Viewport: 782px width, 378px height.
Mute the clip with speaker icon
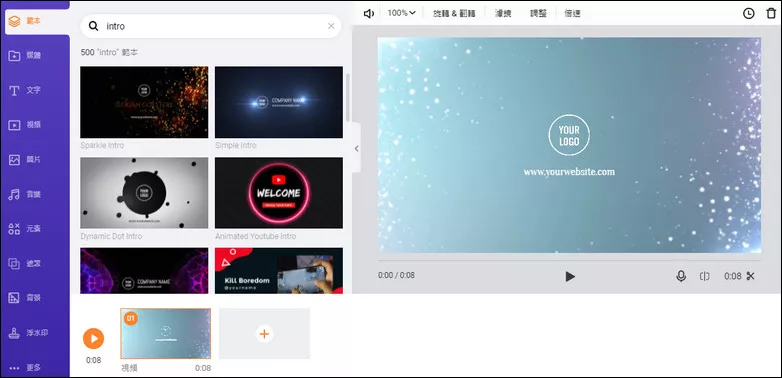[369, 13]
